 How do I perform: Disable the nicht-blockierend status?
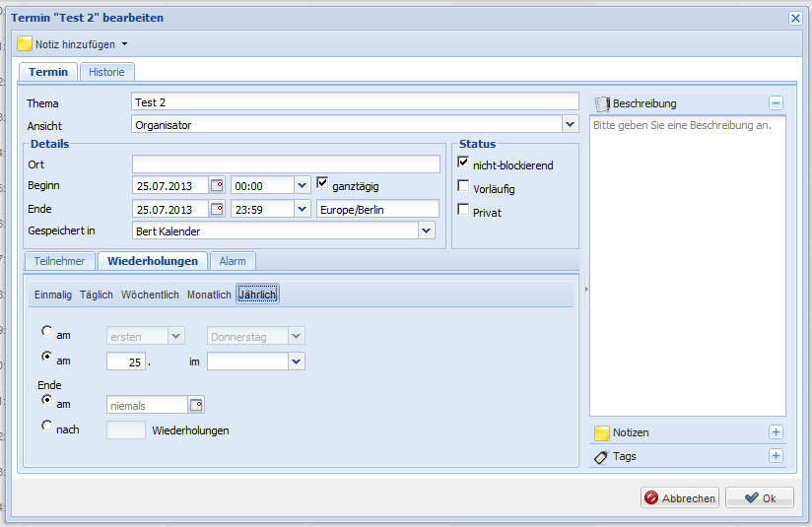pos(463,164)
